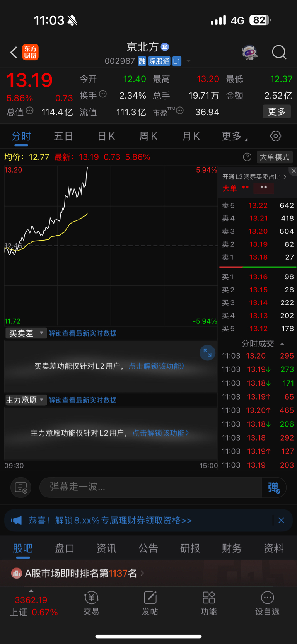This screenshot has width=297, height=644.
Task: Tap the enterprise badge beside 京北方
Action: (x=165, y=47)
